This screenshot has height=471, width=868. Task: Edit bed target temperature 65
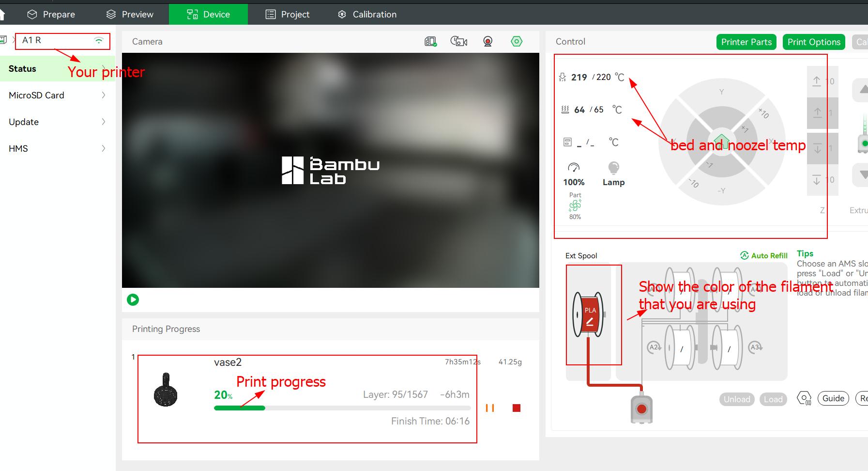pyautogui.click(x=599, y=110)
